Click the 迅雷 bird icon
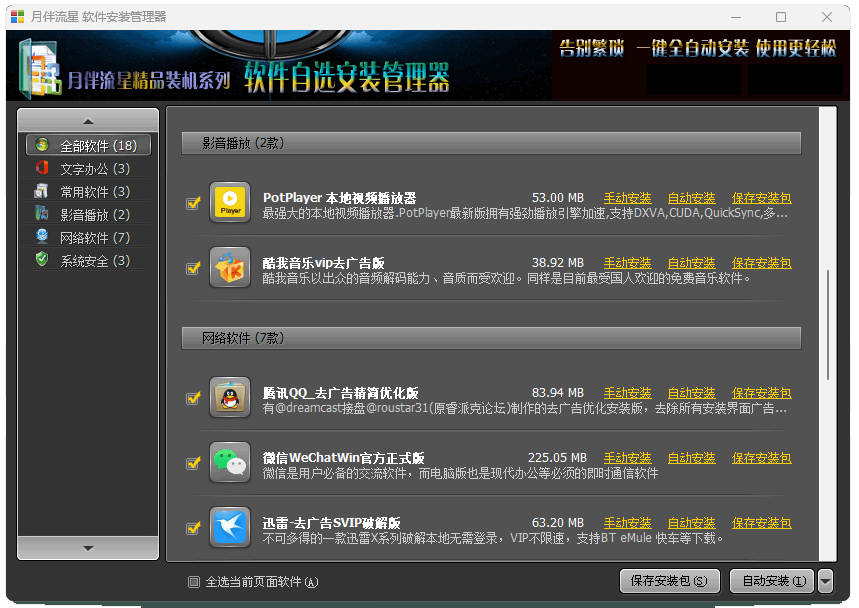 pos(230,527)
